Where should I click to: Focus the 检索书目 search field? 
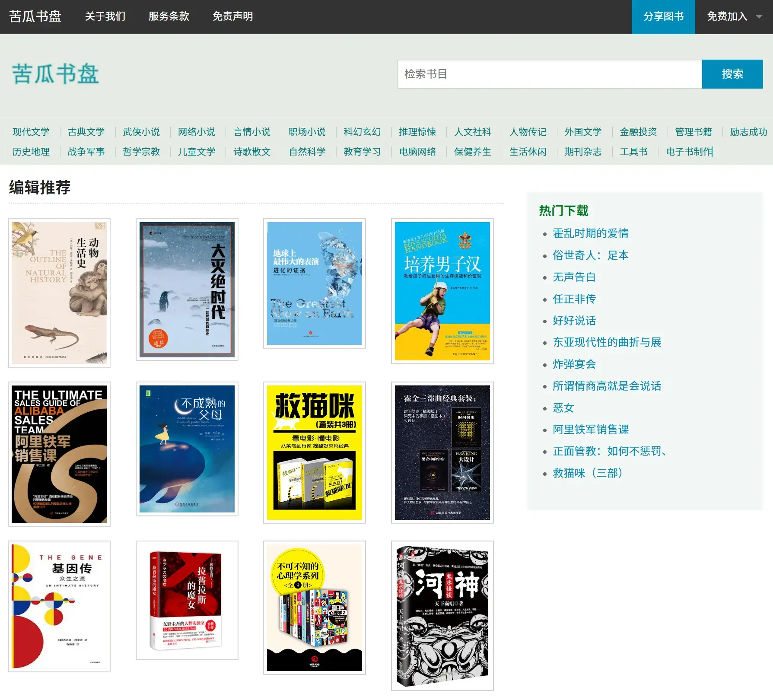coord(549,74)
